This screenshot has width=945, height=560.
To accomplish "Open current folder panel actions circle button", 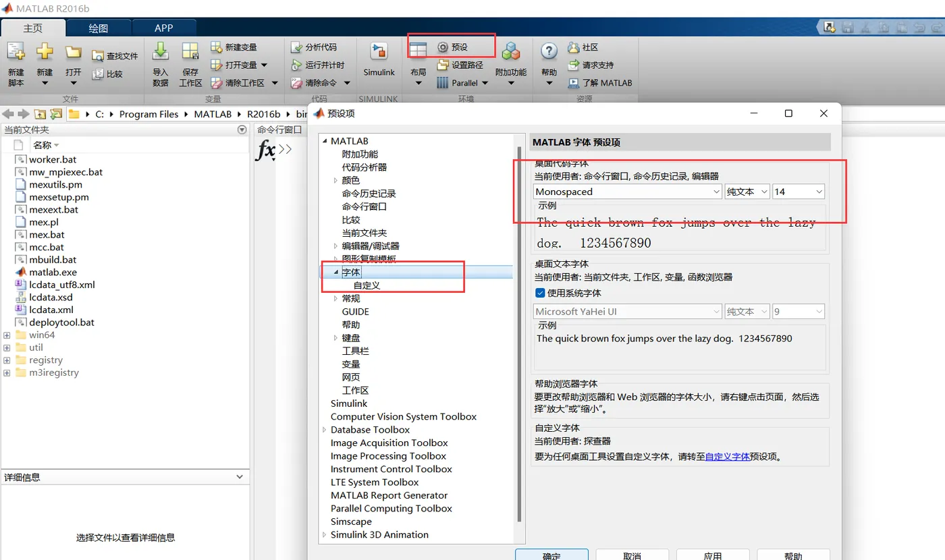I will pyautogui.click(x=242, y=130).
